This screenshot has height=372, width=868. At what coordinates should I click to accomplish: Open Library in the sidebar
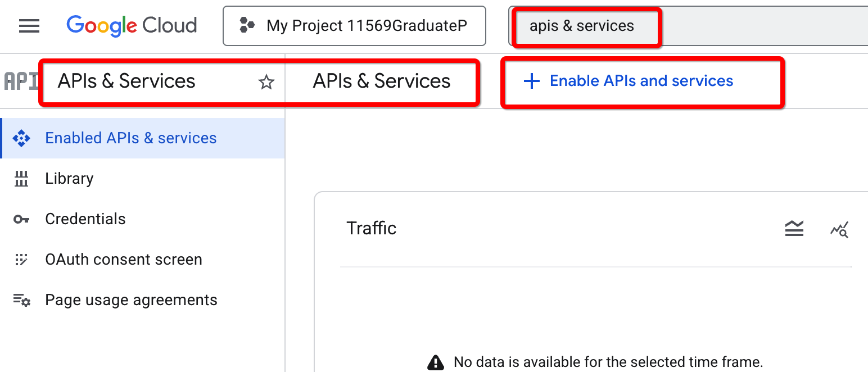point(143,179)
